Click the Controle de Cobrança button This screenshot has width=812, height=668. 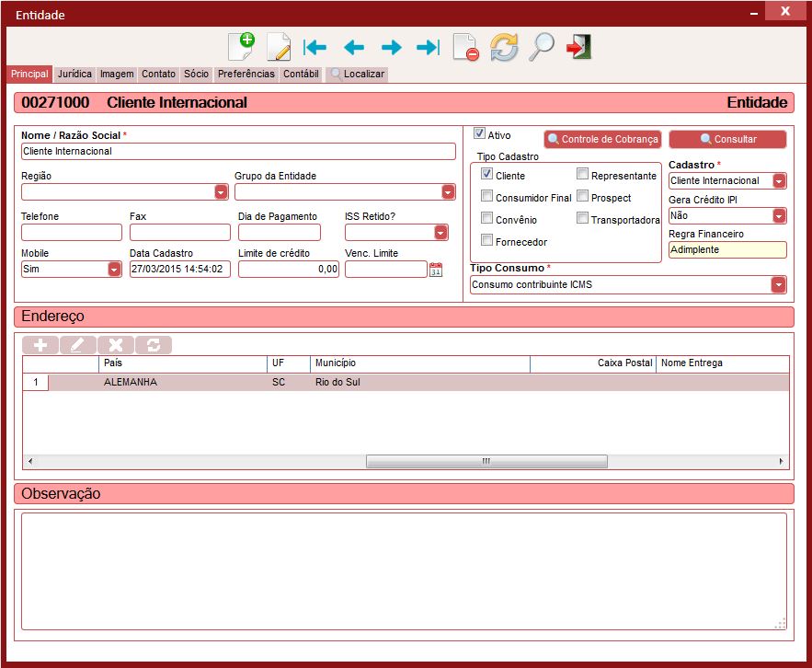602,139
